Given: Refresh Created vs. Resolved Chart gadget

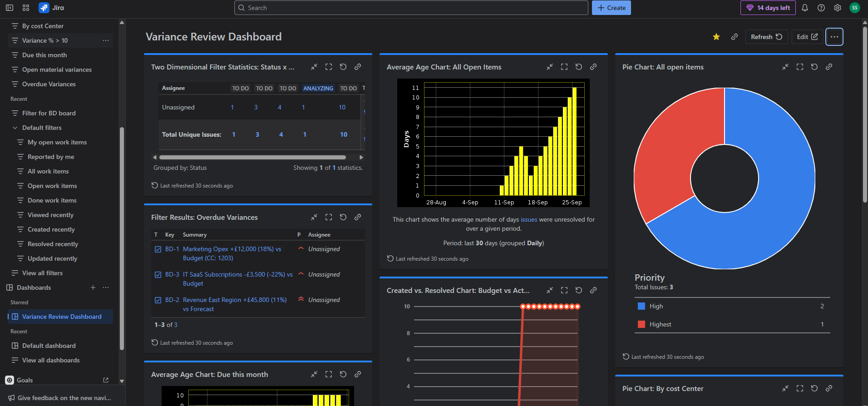Looking at the screenshot, I should tap(579, 290).
